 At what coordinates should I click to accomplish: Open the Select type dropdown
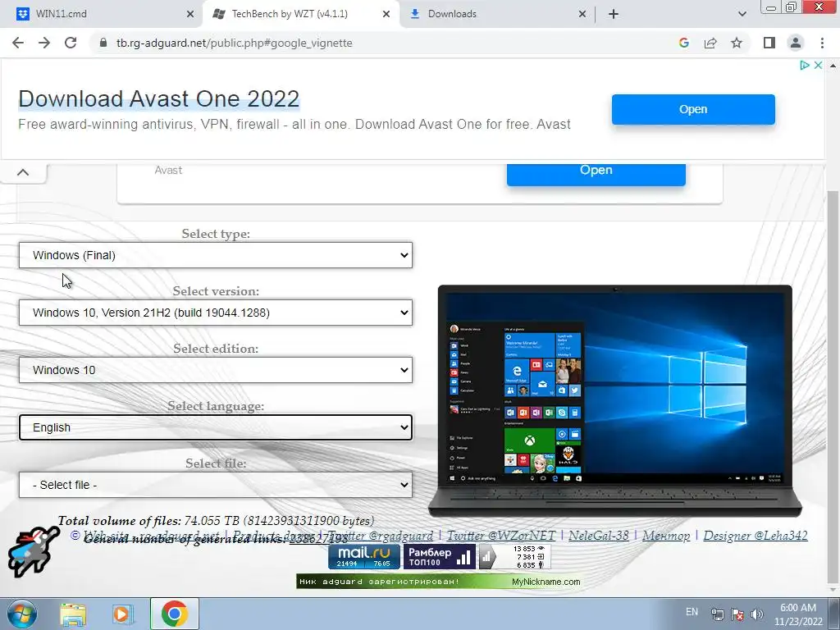pos(216,255)
